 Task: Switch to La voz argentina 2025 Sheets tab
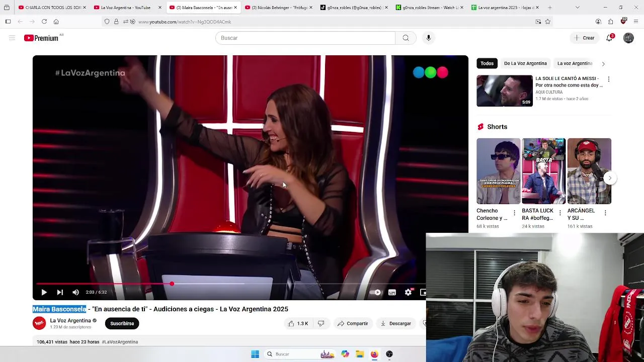[504, 8]
